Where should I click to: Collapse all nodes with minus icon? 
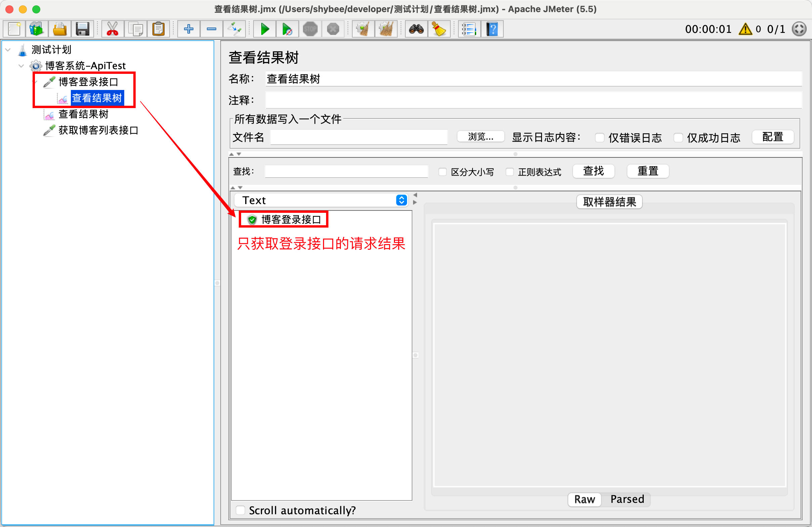tap(212, 29)
